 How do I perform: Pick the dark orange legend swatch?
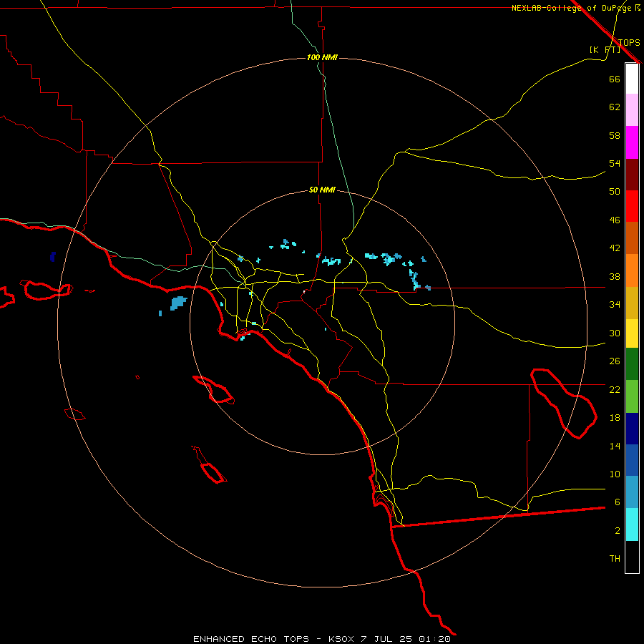click(x=632, y=238)
